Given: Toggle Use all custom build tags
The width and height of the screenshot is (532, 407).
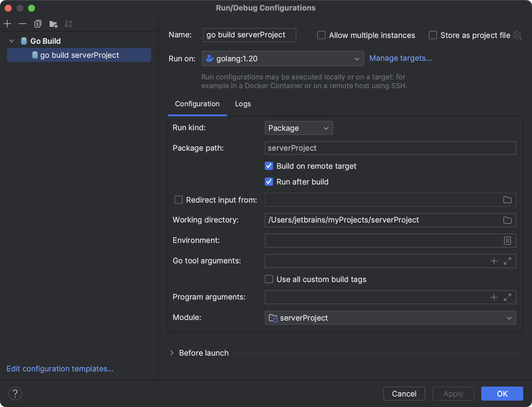Looking at the screenshot, I should [x=269, y=279].
